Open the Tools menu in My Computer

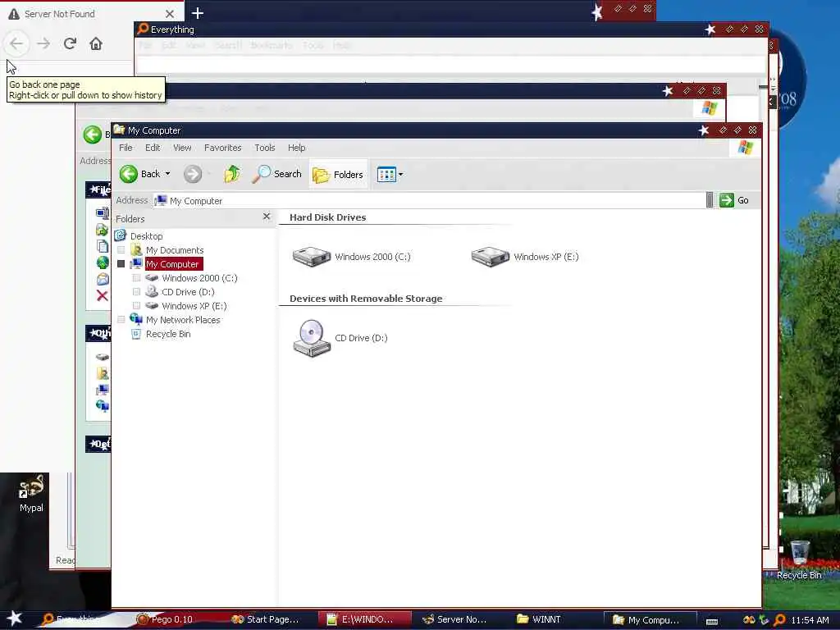click(x=265, y=148)
